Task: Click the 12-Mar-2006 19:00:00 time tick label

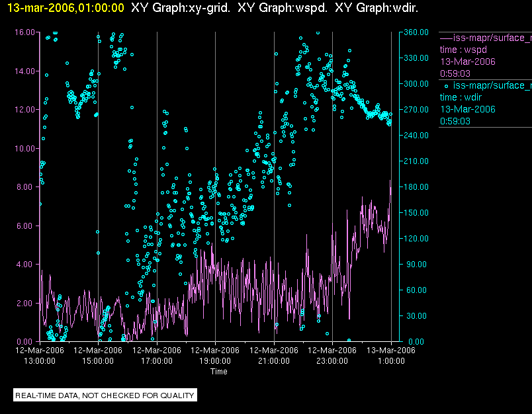Action: 215,355
